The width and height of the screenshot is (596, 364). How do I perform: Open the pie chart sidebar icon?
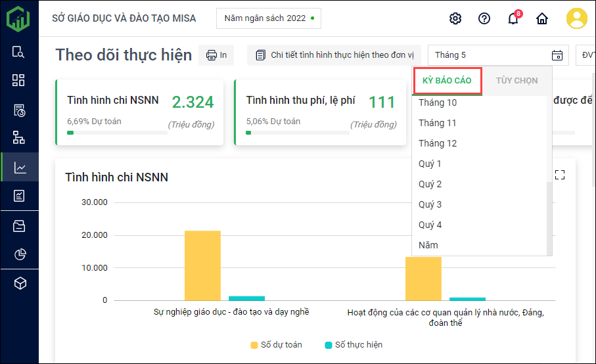click(x=20, y=254)
